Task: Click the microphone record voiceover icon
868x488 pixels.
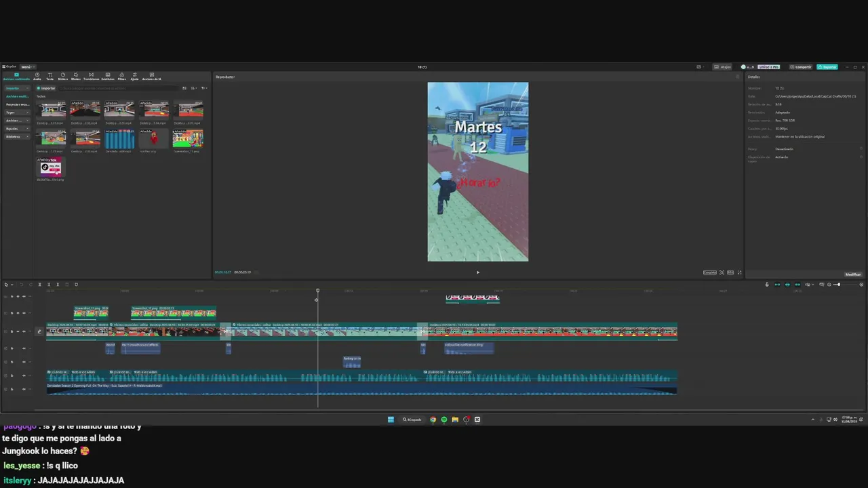Action: [767, 285]
